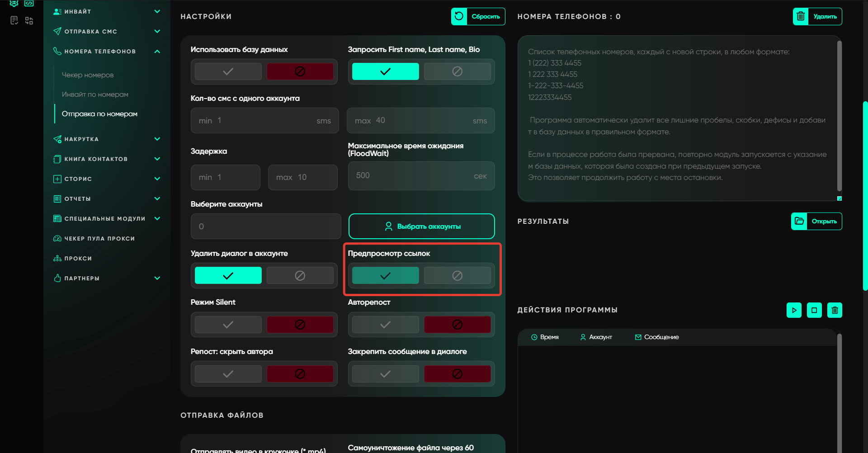This screenshot has height=453, width=868.
Task: Click the Выбрать аккаунты button
Action: click(421, 226)
